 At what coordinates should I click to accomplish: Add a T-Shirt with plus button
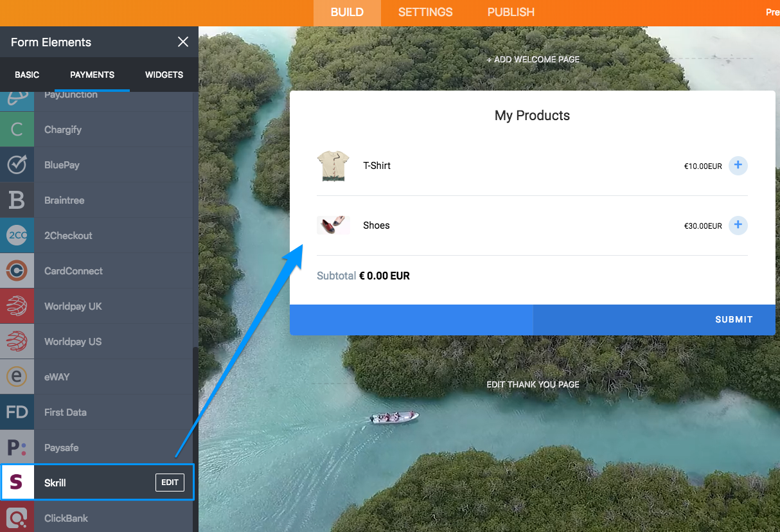coord(738,166)
